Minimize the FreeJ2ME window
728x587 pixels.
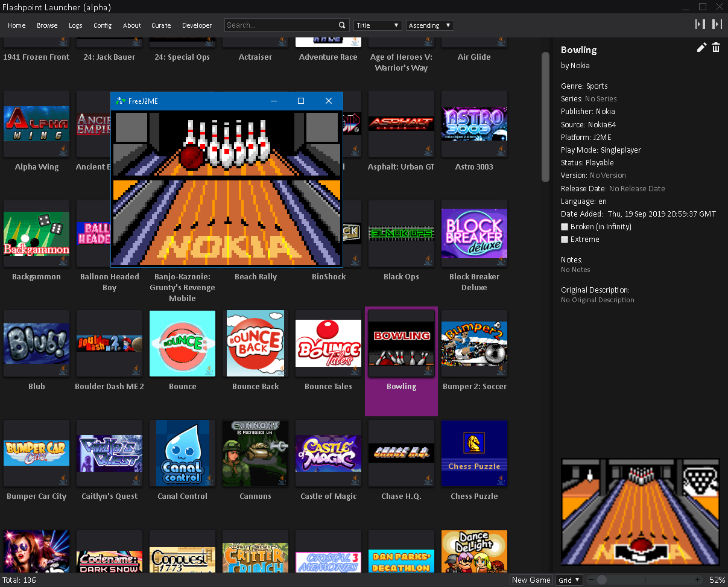pyautogui.click(x=273, y=101)
